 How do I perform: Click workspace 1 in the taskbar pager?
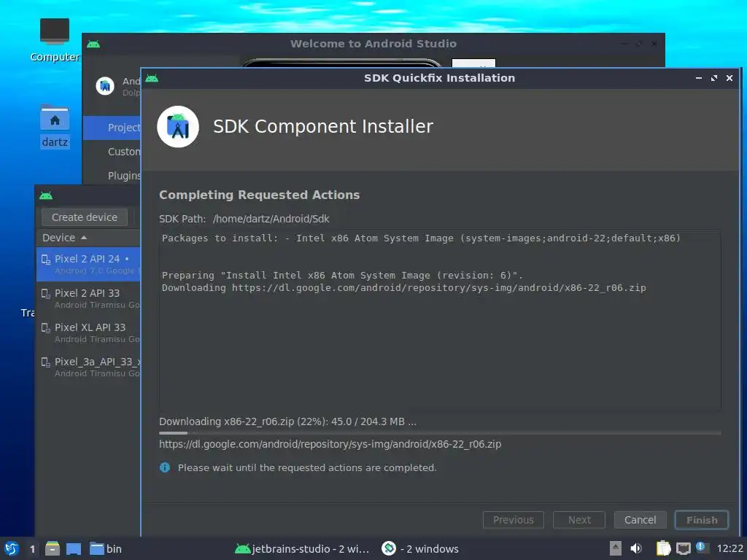coord(32,549)
